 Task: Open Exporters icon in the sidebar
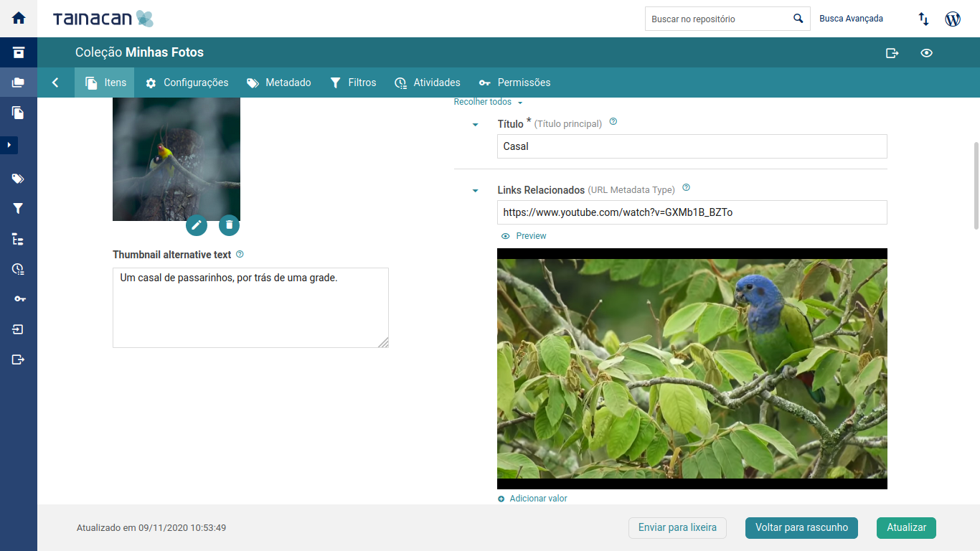click(x=19, y=359)
